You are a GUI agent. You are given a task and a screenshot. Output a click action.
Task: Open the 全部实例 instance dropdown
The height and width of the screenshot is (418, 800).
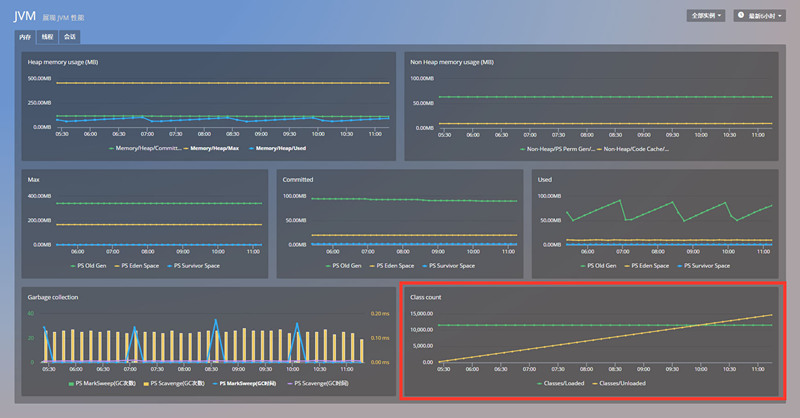tap(706, 16)
